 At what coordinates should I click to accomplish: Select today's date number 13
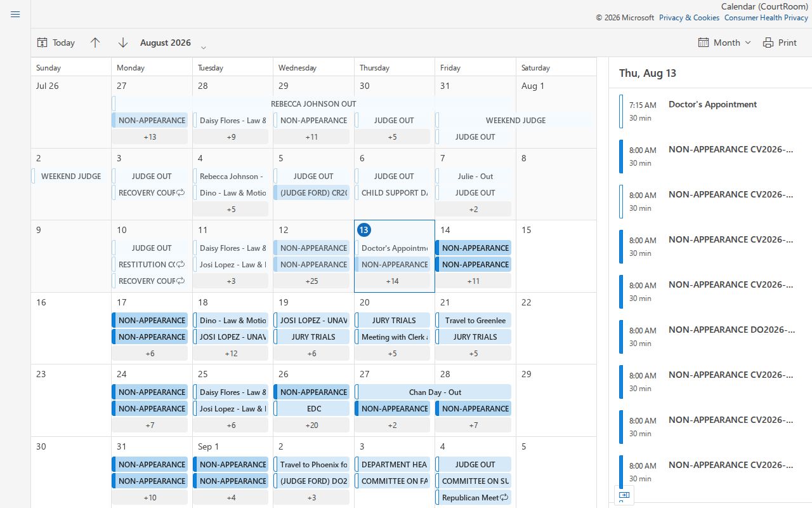pyautogui.click(x=363, y=230)
